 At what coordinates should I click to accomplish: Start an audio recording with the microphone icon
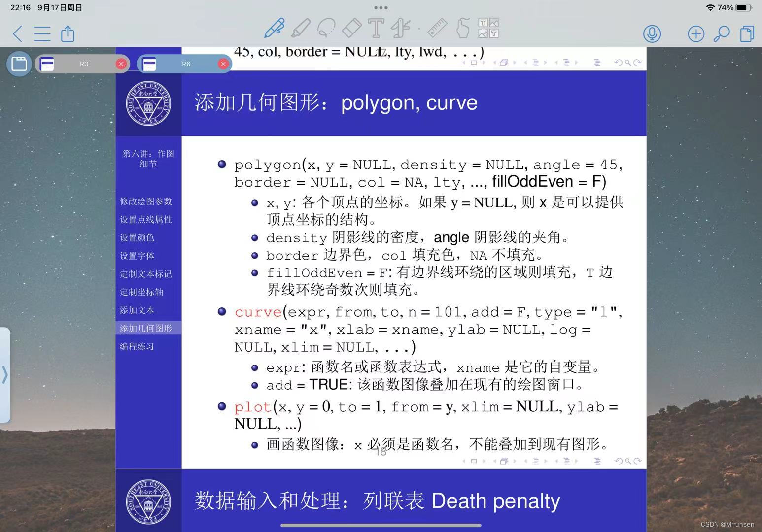pyautogui.click(x=652, y=34)
